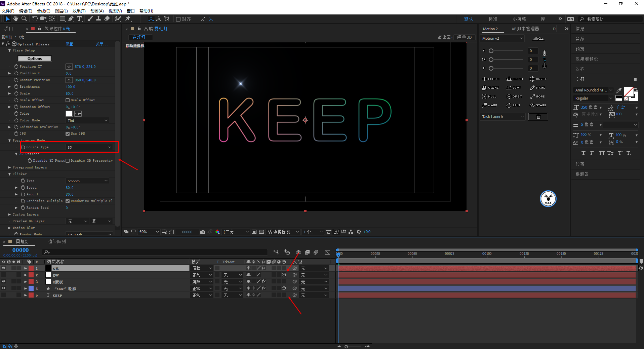The height and width of the screenshot is (349, 644).
Task: Open the Motion v2 dropdown
Action: tap(502, 38)
